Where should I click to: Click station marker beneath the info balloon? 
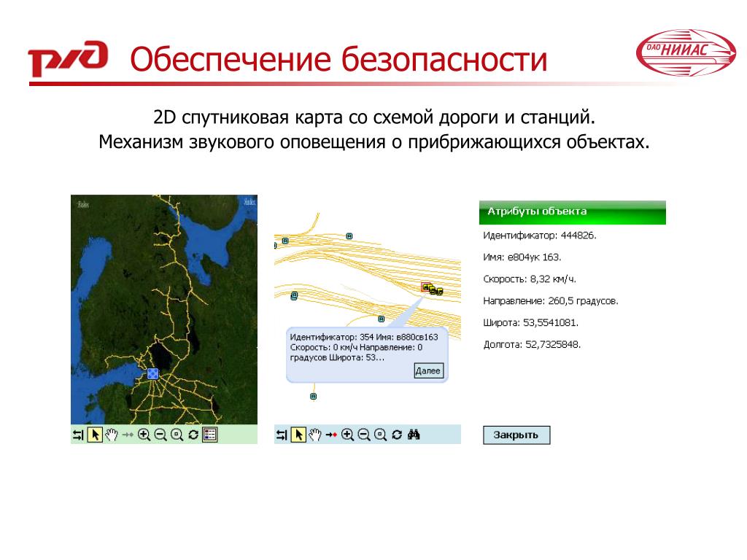313,396
